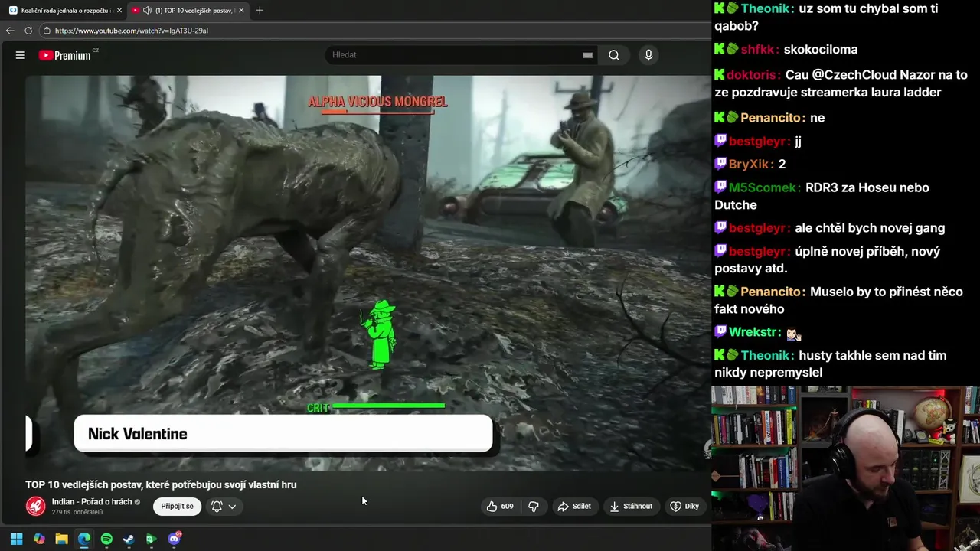The image size is (980, 551).
Task: Dislike the video with thumbs-down
Action: click(534, 506)
